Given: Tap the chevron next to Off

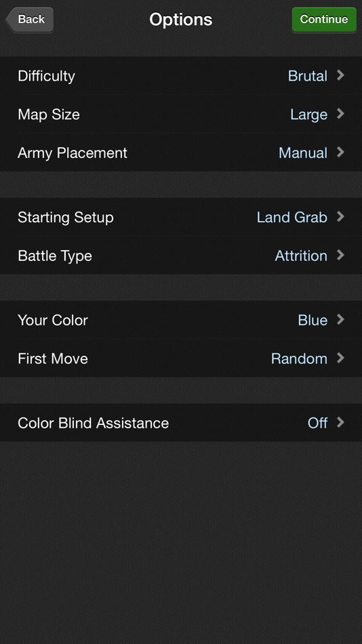Looking at the screenshot, I should coord(340,422).
